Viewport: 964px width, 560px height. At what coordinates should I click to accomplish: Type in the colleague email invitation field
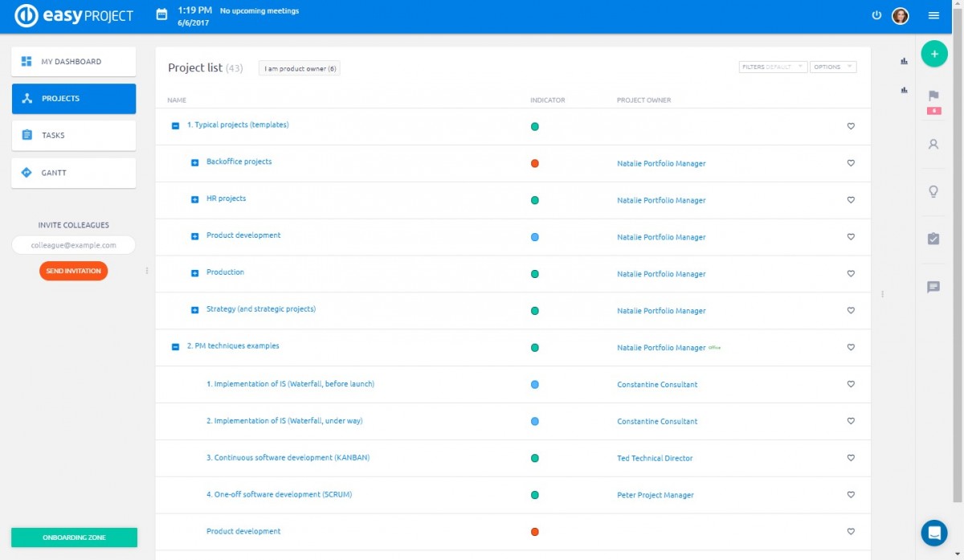click(73, 245)
